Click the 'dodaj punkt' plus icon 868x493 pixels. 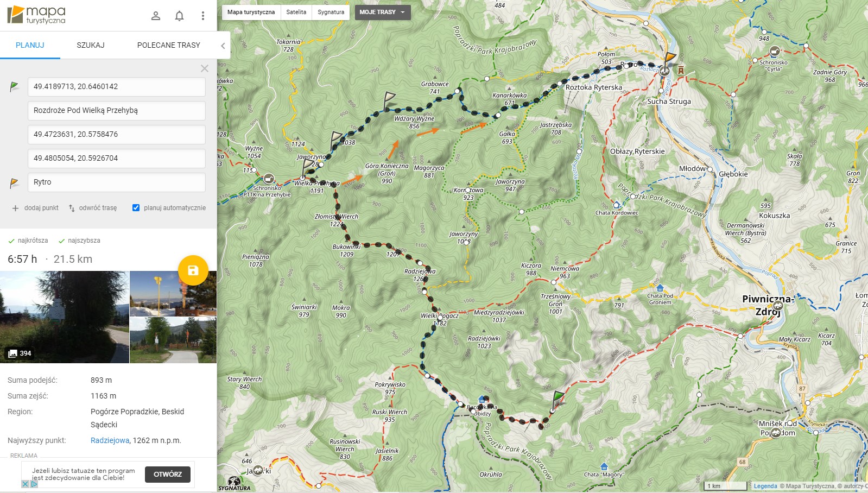click(15, 208)
